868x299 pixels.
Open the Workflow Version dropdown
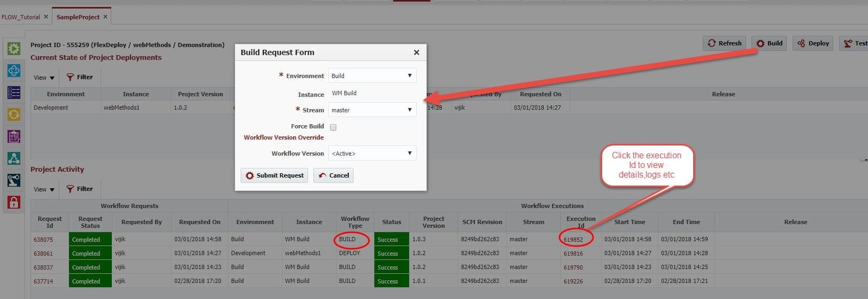[x=372, y=154]
